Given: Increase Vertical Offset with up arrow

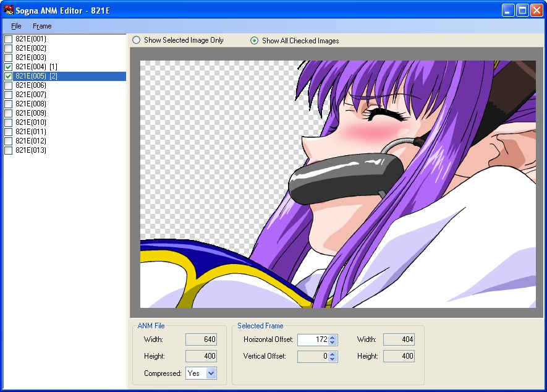Looking at the screenshot, I should tap(333, 354).
